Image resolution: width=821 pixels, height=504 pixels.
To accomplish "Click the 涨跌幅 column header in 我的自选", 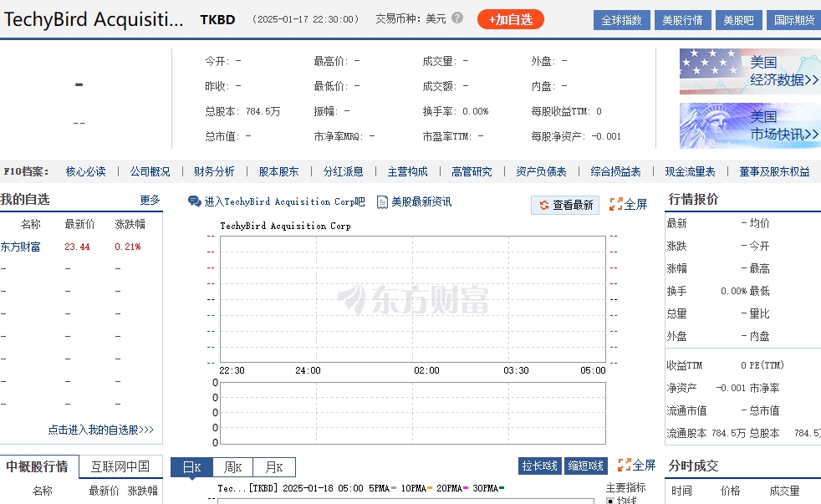I will click(x=130, y=224).
